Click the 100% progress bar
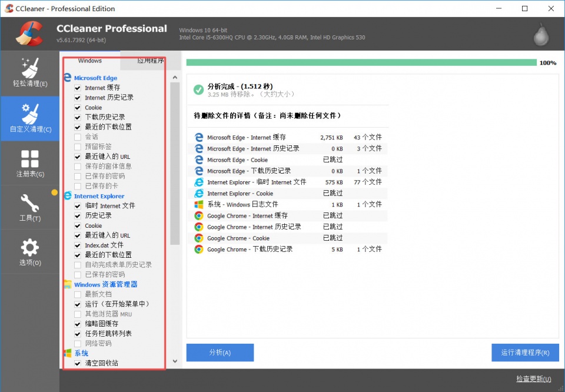The width and height of the screenshot is (565, 392). (361, 63)
